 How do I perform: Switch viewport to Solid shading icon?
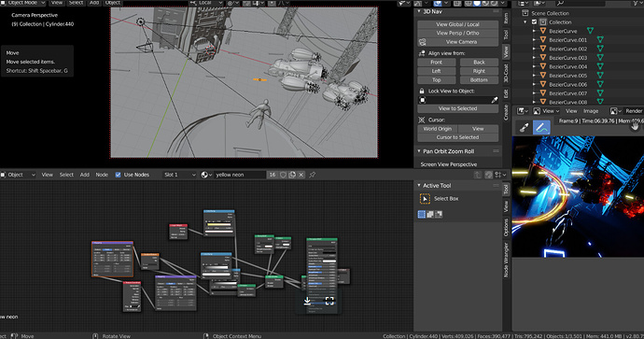coord(477,4)
